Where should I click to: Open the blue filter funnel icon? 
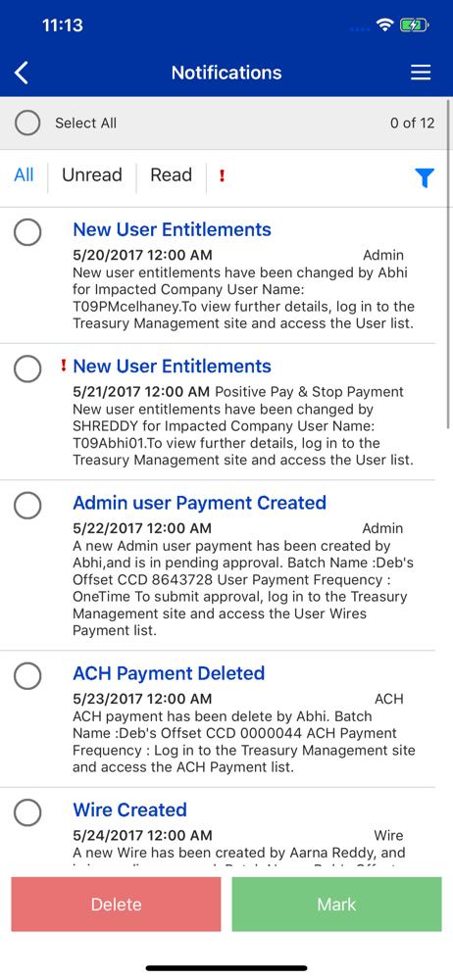pos(425,178)
